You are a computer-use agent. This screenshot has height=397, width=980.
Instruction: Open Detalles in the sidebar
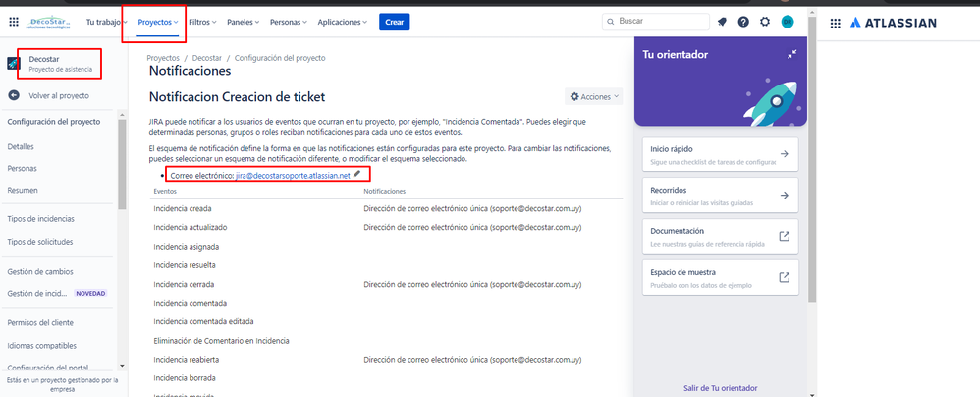click(21, 147)
